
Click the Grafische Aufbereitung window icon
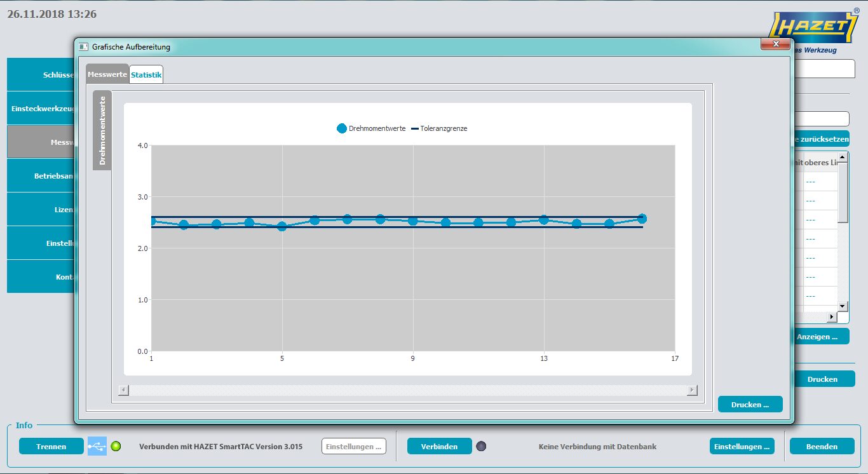pyautogui.click(x=83, y=47)
